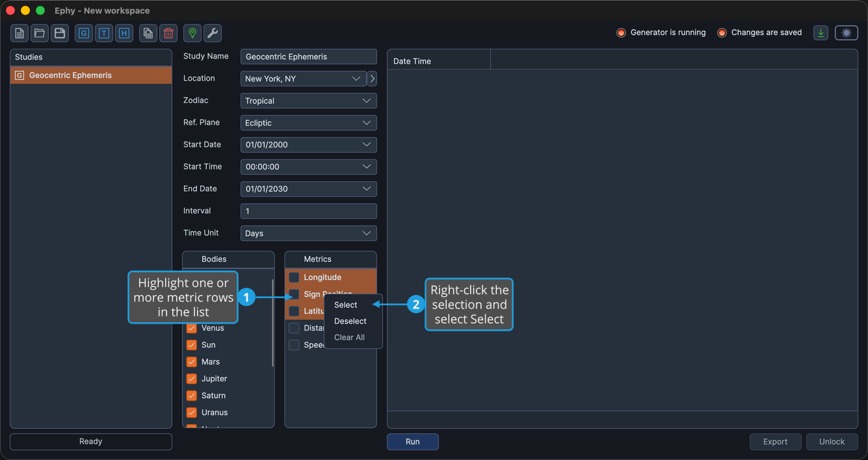868x460 pixels.
Task: Click the Ready status bar
Action: pyautogui.click(x=91, y=442)
